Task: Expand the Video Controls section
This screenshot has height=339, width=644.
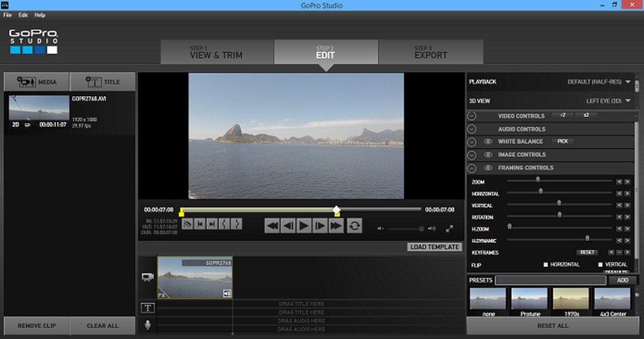Action: click(x=472, y=116)
